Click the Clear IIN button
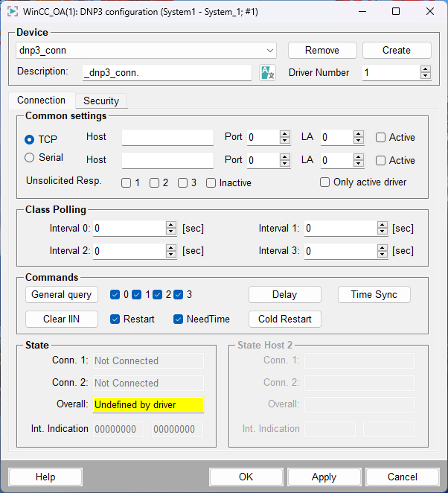 pyautogui.click(x=62, y=319)
